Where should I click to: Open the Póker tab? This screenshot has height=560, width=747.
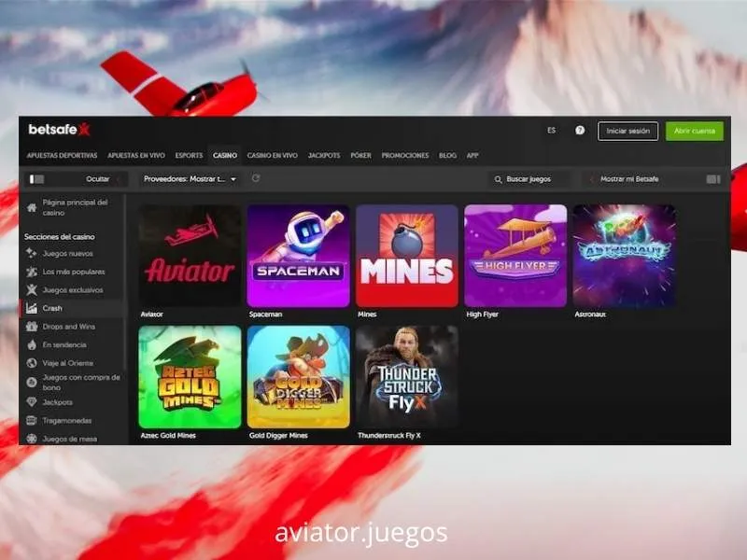(360, 155)
